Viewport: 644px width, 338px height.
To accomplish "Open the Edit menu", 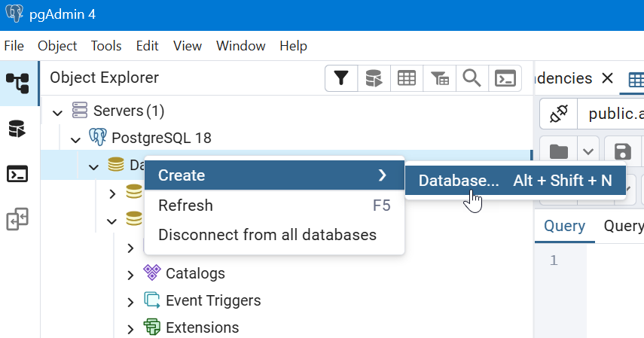I will [147, 46].
